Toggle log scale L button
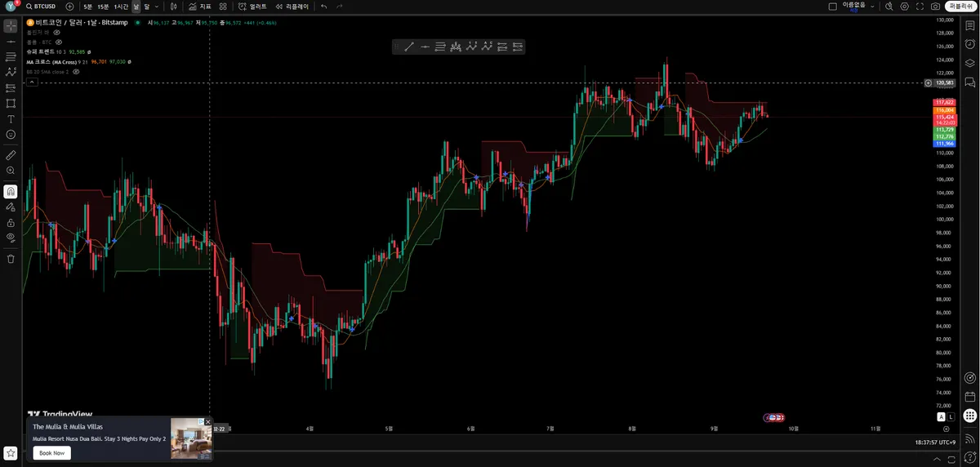This screenshot has width=980, height=467. click(x=951, y=417)
